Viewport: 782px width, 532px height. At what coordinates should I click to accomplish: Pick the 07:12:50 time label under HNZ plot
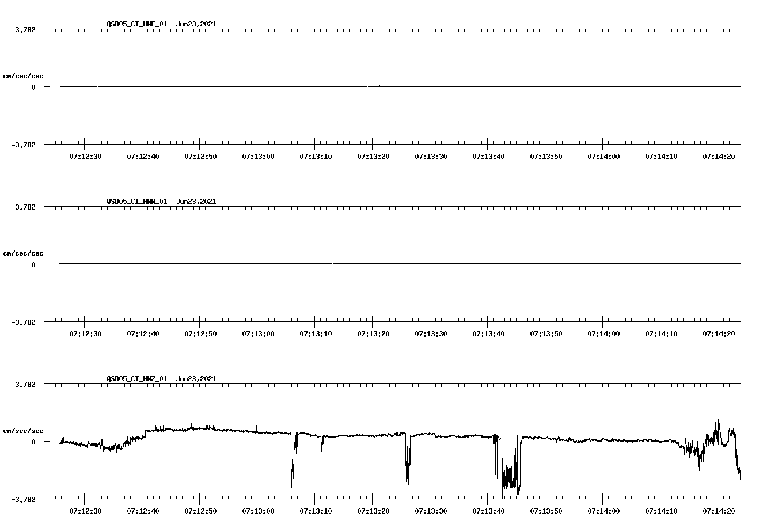click(200, 511)
